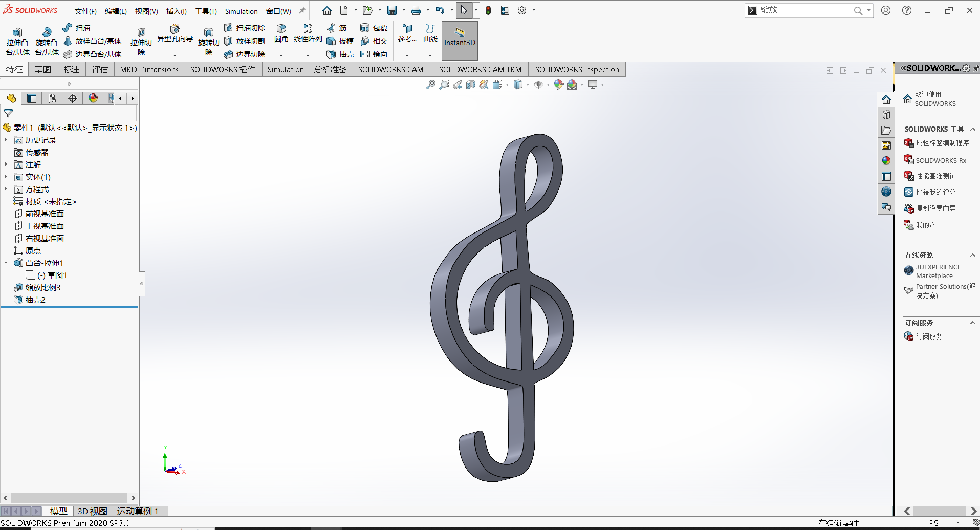Open the PropertyManager tab icon
Image resolution: width=980 pixels, height=530 pixels.
32,98
